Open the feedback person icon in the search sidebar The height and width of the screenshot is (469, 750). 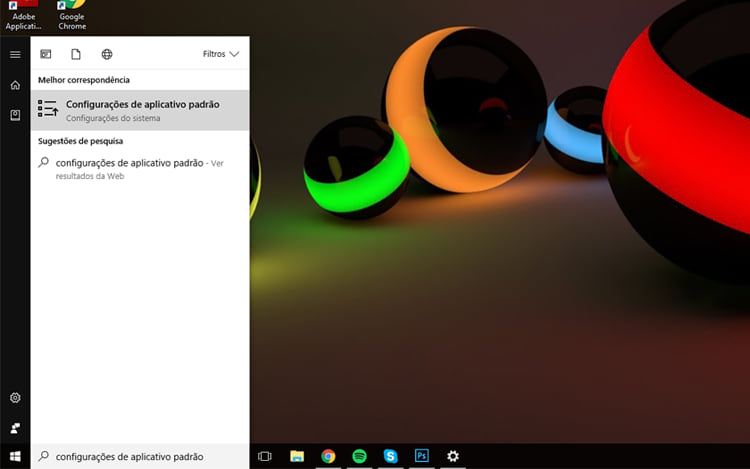click(x=15, y=428)
